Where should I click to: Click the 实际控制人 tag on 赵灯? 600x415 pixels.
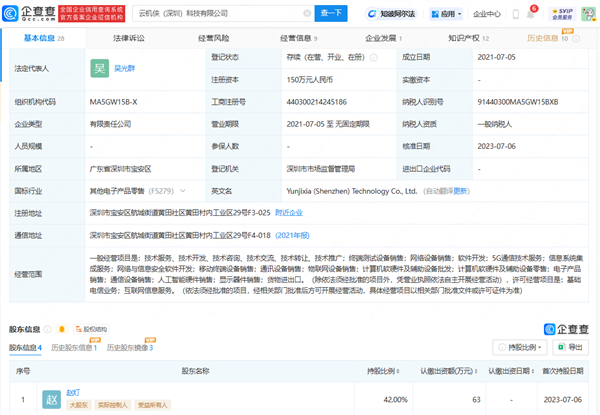coord(113,405)
